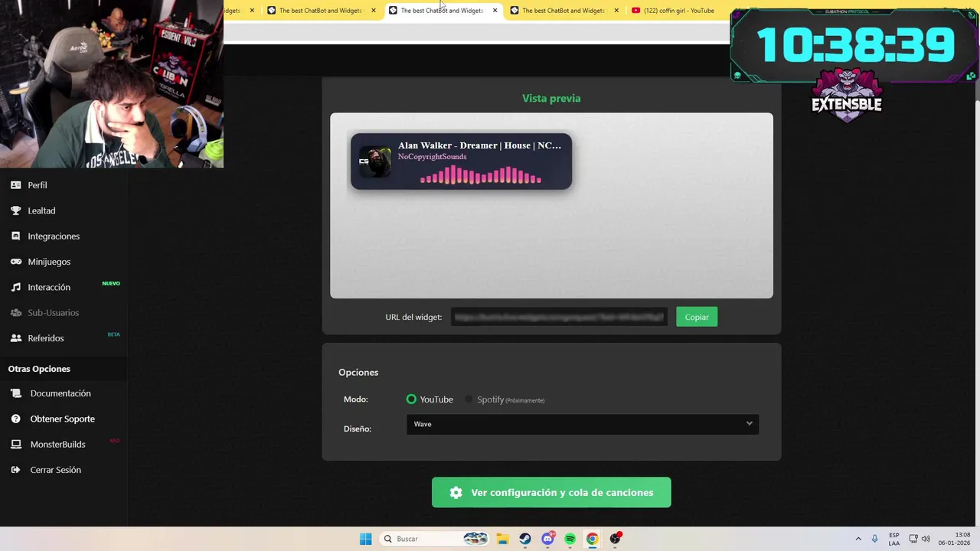
Task: Click the Alan Walker - Dreamer song title
Action: (479, 145)
